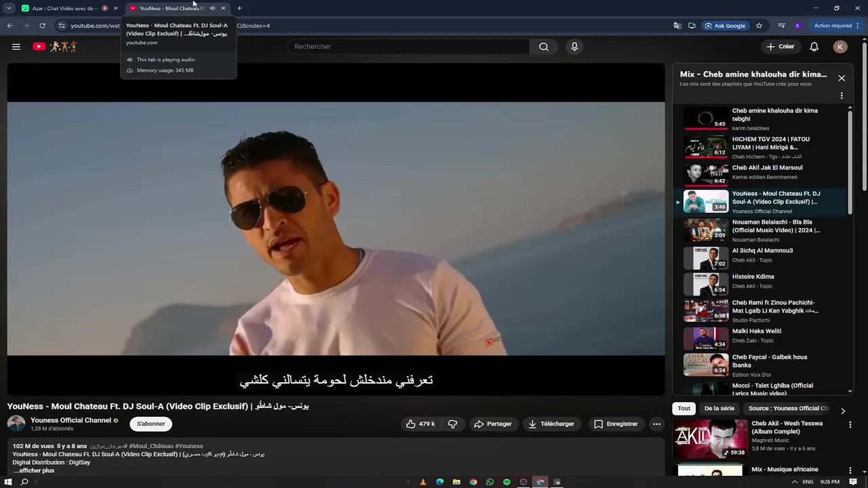
Task: Show next filter chips with arrow
Action: (x=843, y=411)
